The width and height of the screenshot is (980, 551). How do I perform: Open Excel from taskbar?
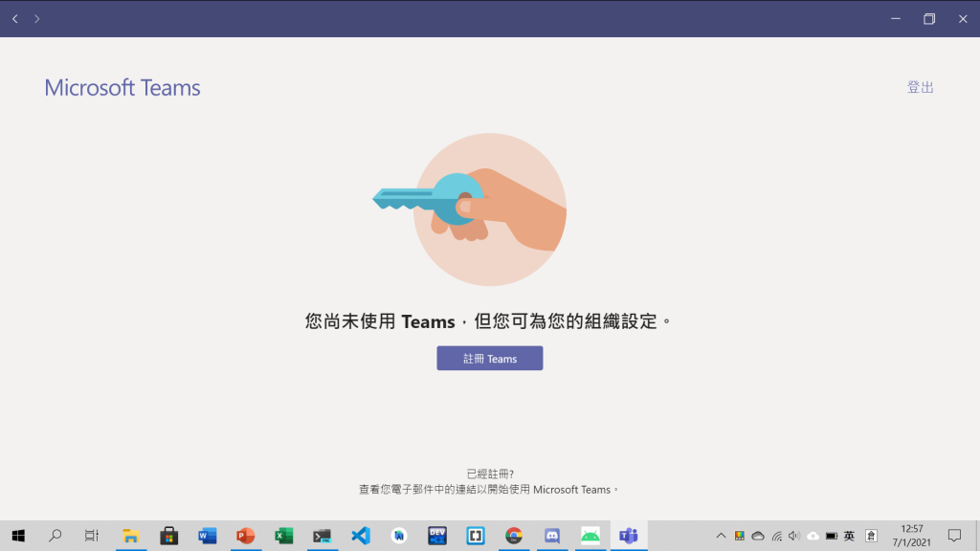coord(283,536)
